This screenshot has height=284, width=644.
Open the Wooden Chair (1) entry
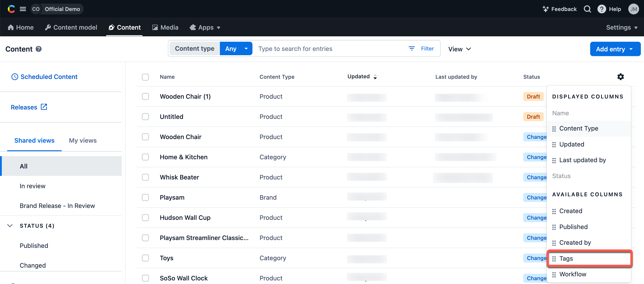[x=185, y=96]
